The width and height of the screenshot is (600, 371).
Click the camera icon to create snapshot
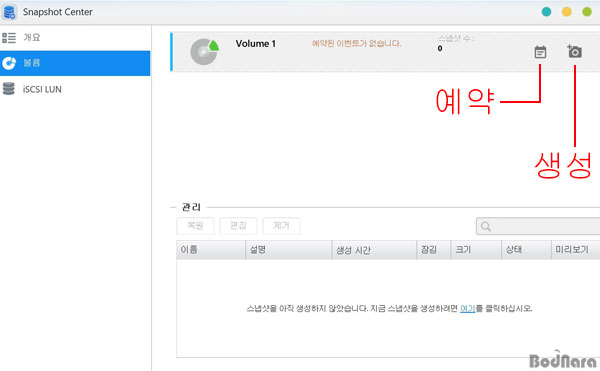[x=574, y=51]
